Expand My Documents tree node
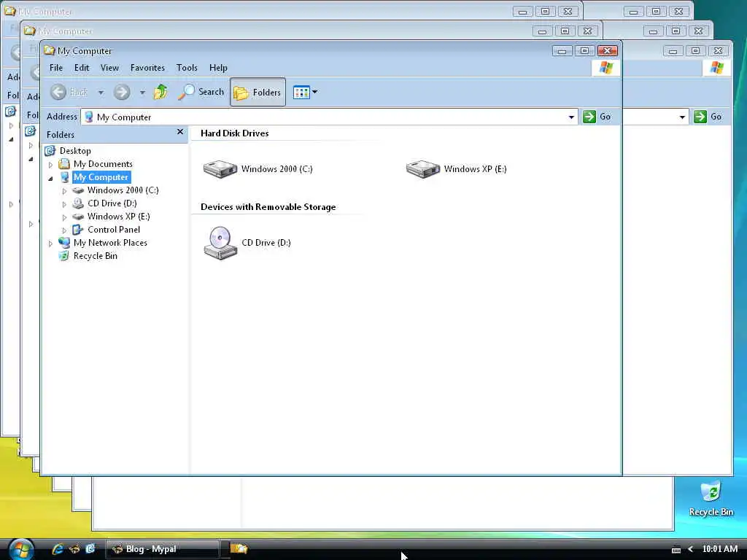747x560 pixels. (x=50, y=165)
